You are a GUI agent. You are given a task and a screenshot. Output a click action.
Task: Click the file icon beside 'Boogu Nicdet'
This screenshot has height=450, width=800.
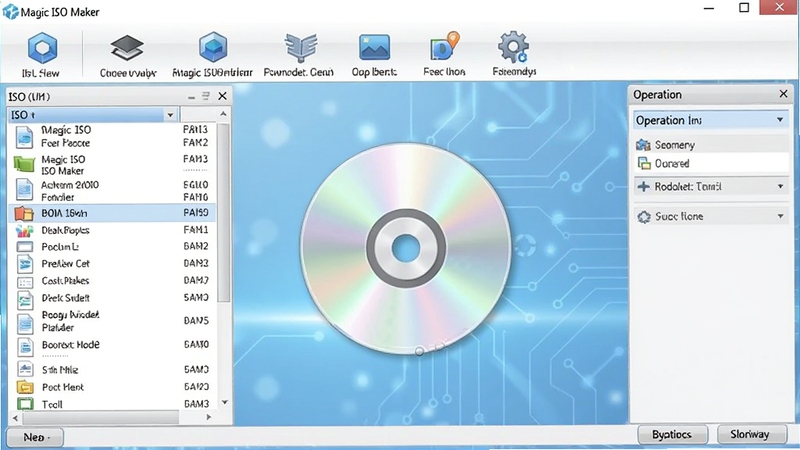(x=24, y=323)
